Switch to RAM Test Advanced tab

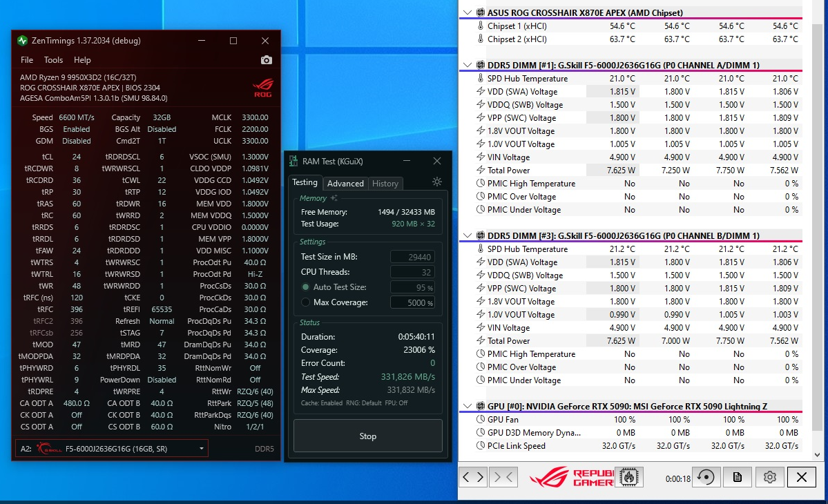(x=345, y=183)
